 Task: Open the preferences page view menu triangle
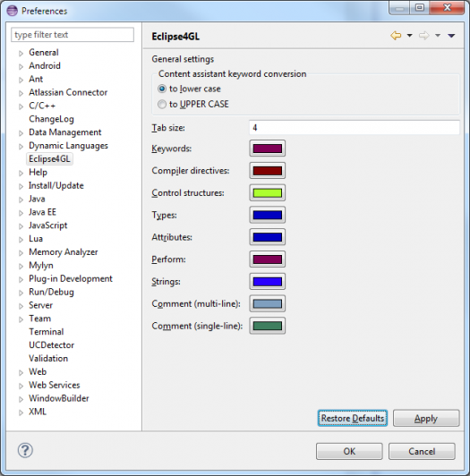451,36
